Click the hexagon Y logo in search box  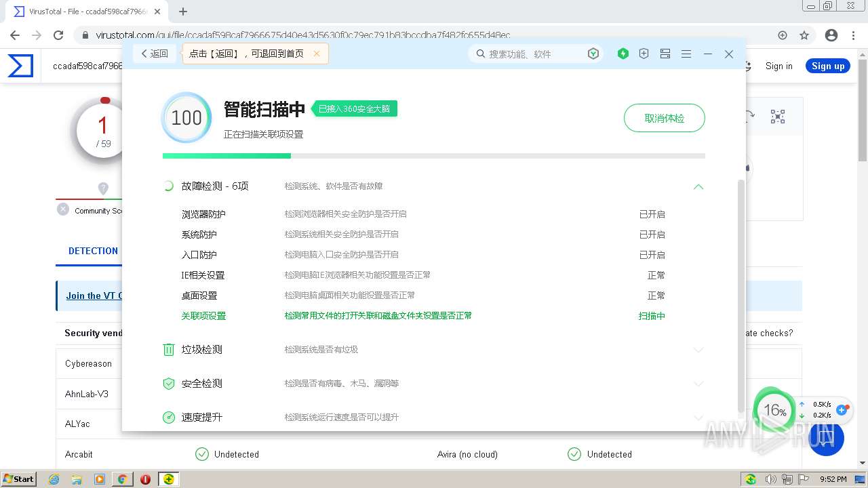593,54
